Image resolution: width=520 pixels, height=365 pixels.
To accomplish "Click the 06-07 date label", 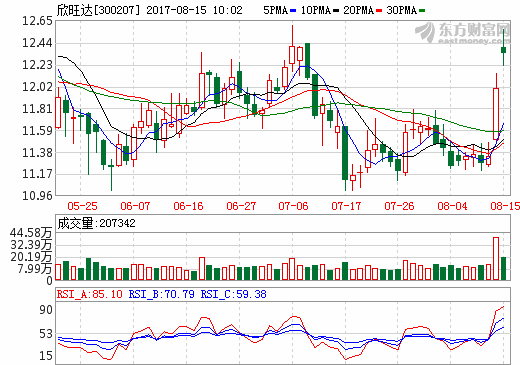I will (x=135, y=206).
